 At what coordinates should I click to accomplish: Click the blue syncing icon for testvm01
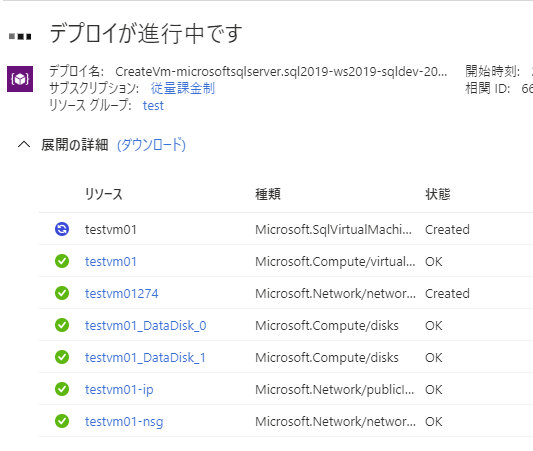pos(62,229)
